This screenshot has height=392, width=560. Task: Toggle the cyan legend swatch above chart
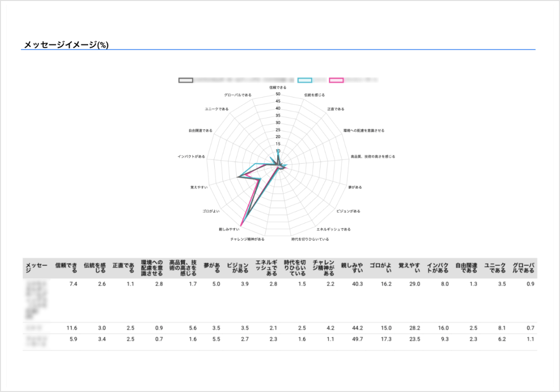point(305,80)
